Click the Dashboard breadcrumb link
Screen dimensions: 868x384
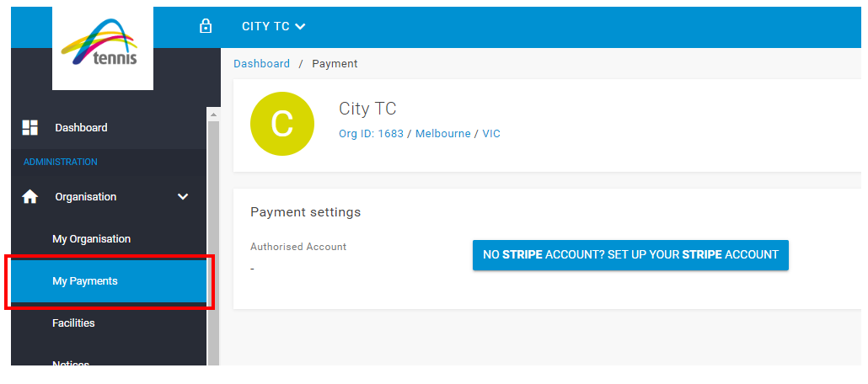(x=261, y=64)
